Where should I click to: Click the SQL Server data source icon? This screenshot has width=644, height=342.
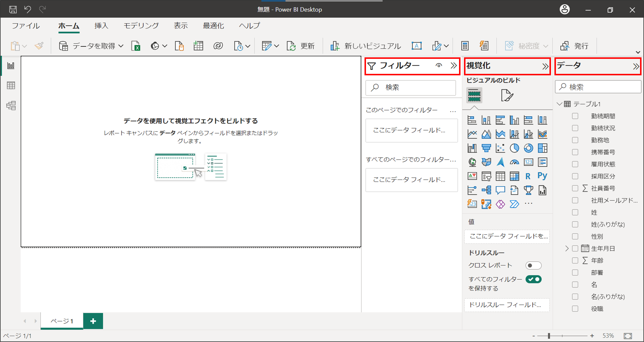pyautogui.click(x=179, y=46)
